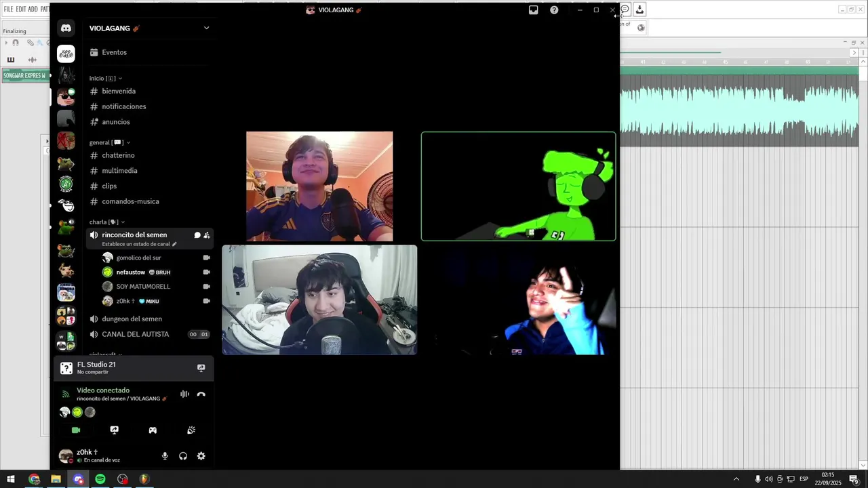Invite people to rinconcito del semen channel

tap(207, 235)
